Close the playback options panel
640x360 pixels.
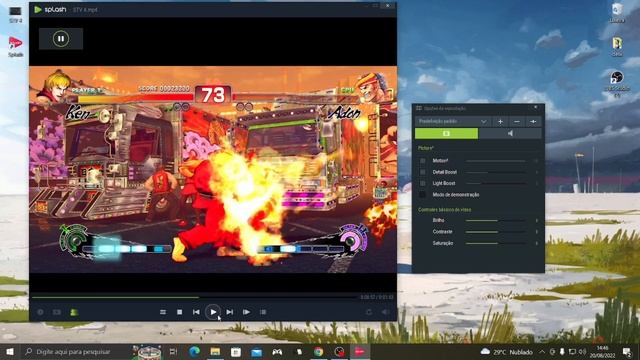pyautogui.click(x=536, y=107)
